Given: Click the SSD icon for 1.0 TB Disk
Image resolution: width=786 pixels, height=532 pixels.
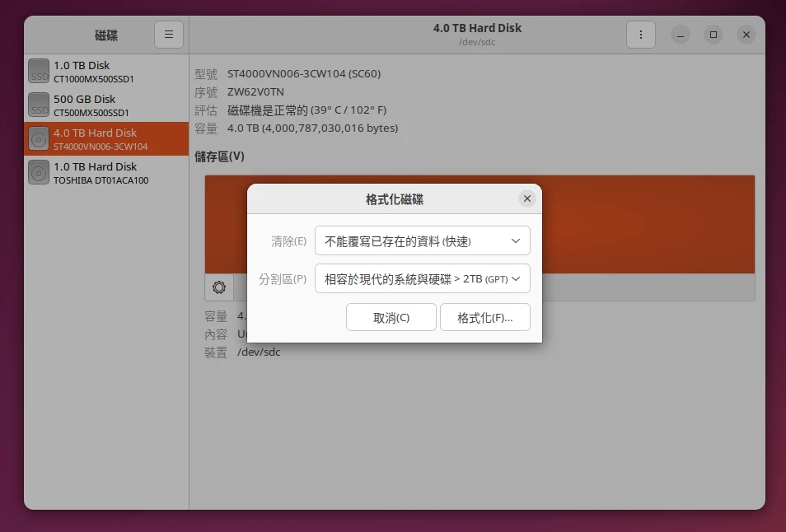Looking at the screenshot, I should (x=39, y=72).
